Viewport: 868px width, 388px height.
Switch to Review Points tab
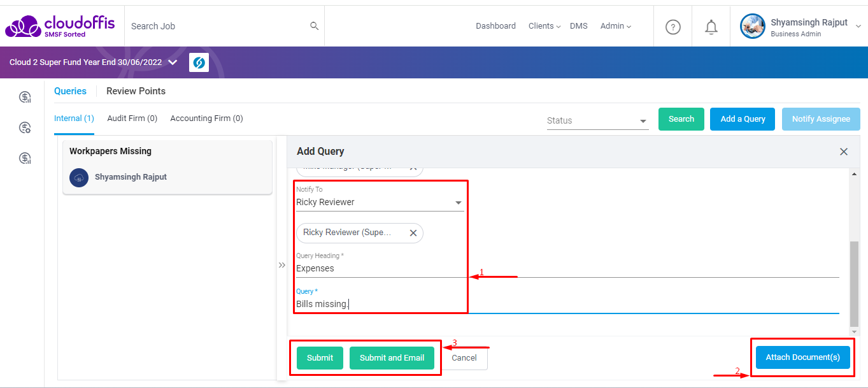[136, 91]
